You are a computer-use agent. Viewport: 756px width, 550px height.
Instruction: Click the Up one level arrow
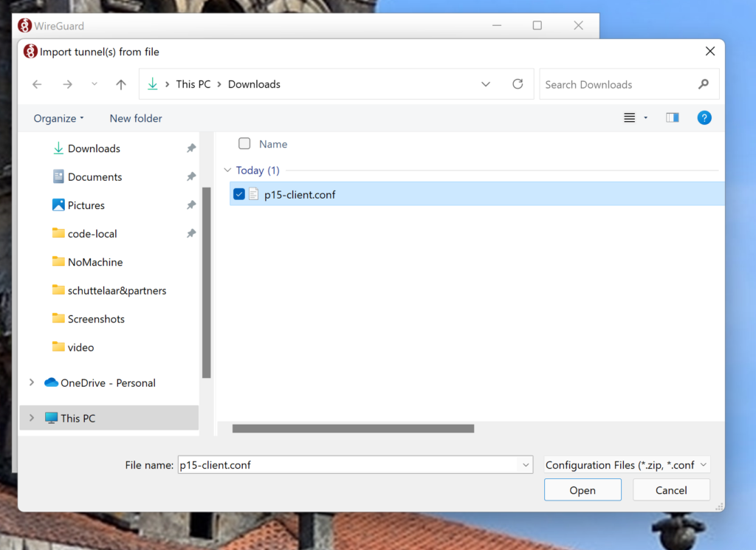pos(121,85)
